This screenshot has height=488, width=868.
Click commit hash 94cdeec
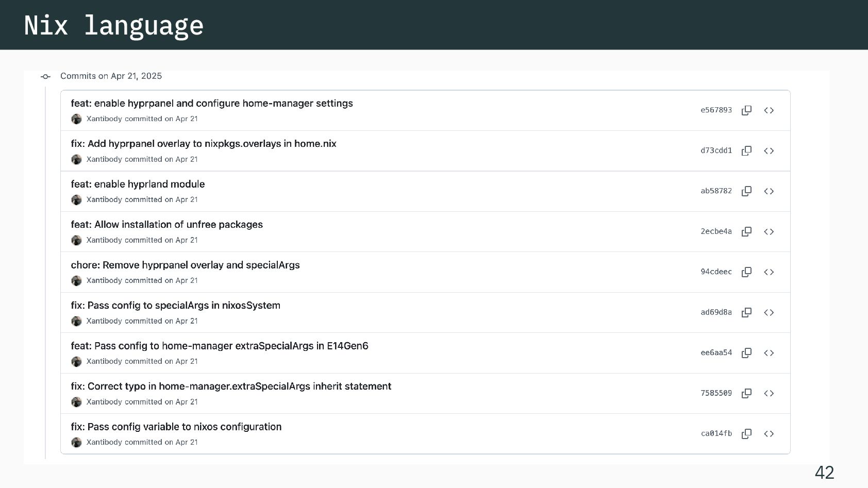tap(716, 272)
